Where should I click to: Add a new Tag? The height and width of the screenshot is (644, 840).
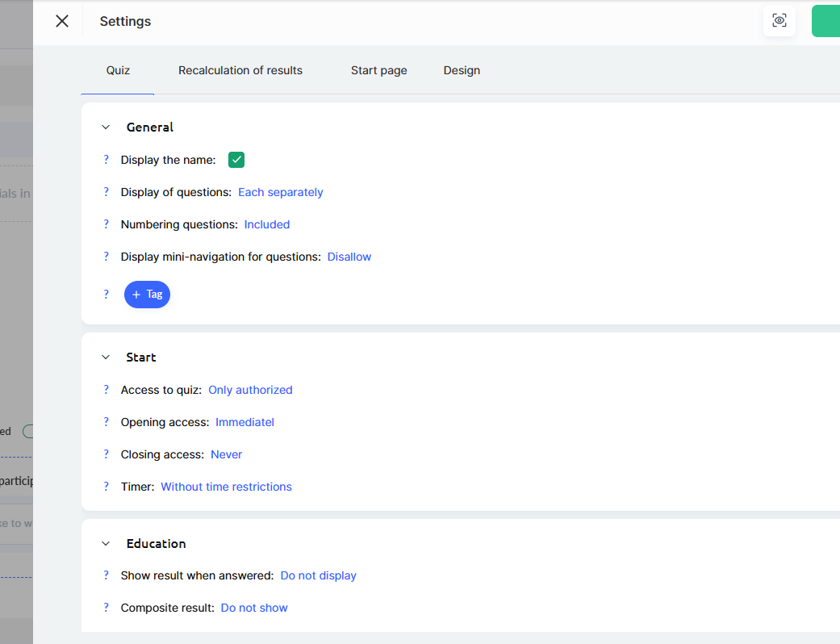147,295
